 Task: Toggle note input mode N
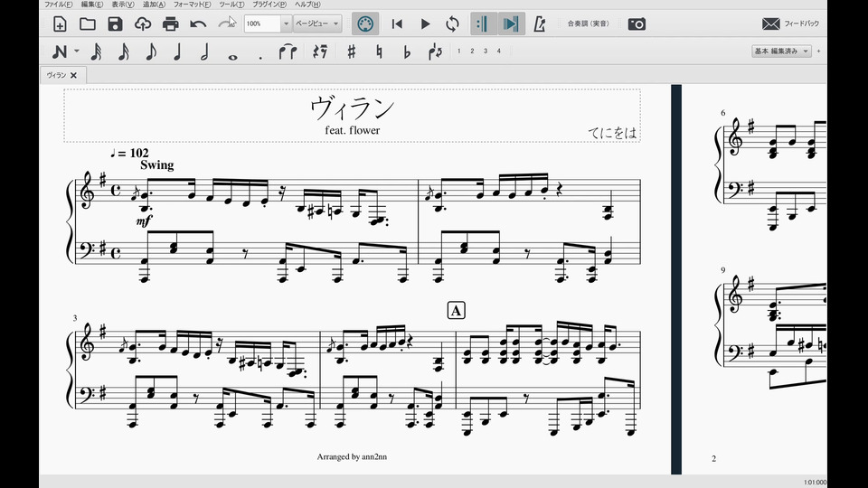[60, 52]
